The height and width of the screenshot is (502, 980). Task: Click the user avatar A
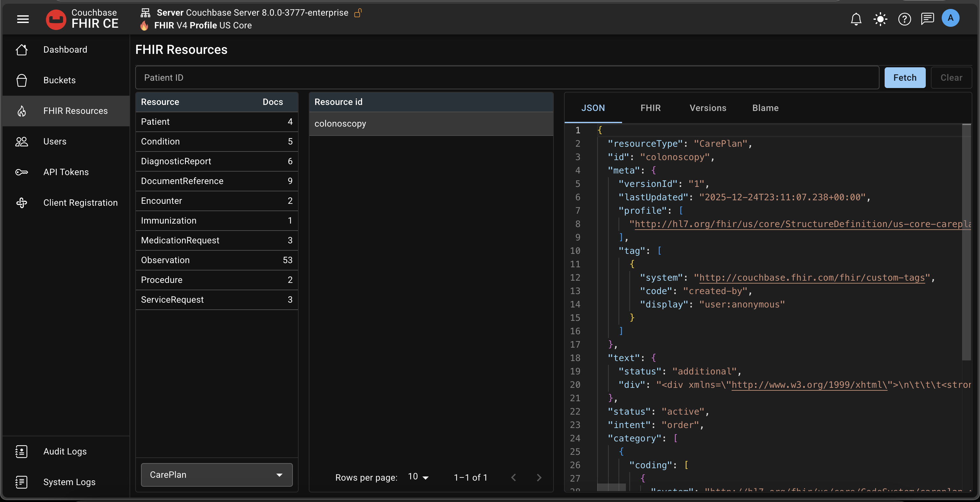tap(950, 18)
